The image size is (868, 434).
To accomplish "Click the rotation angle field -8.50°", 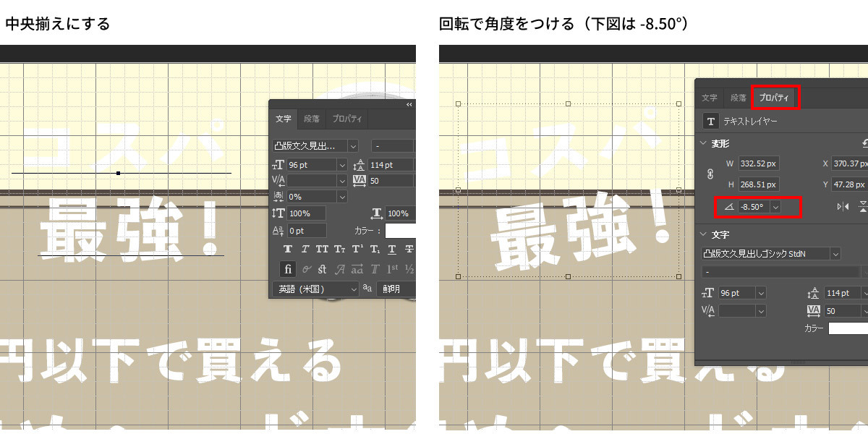I will pyautogui.click(x=753, y=207).
